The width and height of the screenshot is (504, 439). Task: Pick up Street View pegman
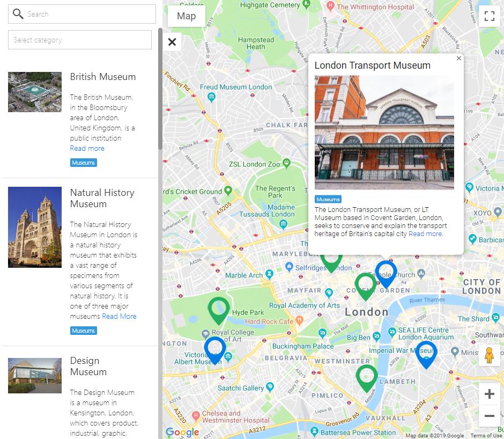pyautogui.click(x=489, y=355)
